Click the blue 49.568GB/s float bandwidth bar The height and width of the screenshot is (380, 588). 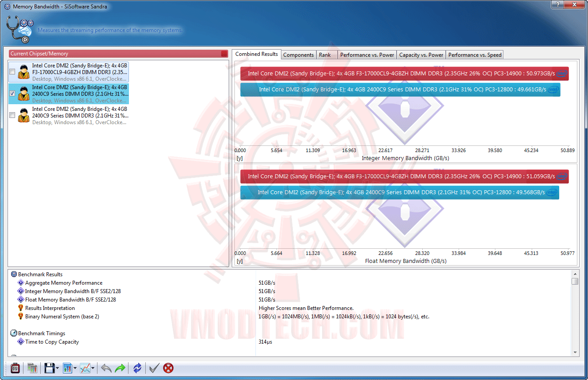point(400,192)
